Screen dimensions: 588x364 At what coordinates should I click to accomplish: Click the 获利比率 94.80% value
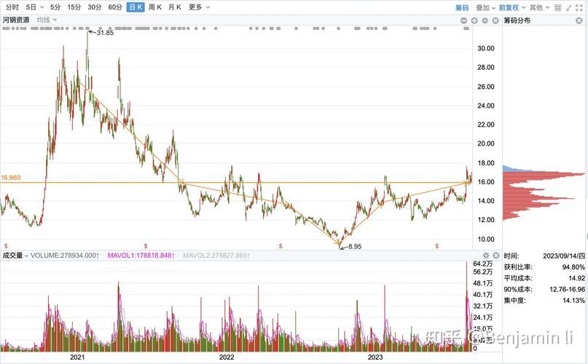pyautogui.click(x=573, y=267)
